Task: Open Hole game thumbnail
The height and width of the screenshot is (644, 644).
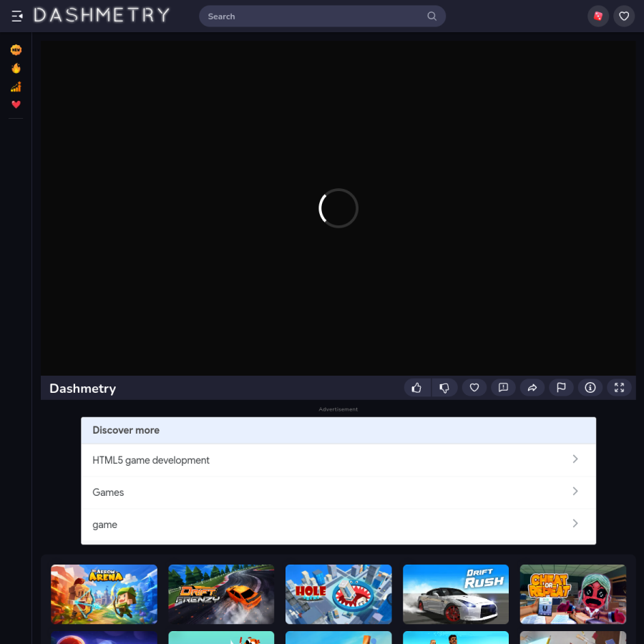Action: tap(338, 595)
